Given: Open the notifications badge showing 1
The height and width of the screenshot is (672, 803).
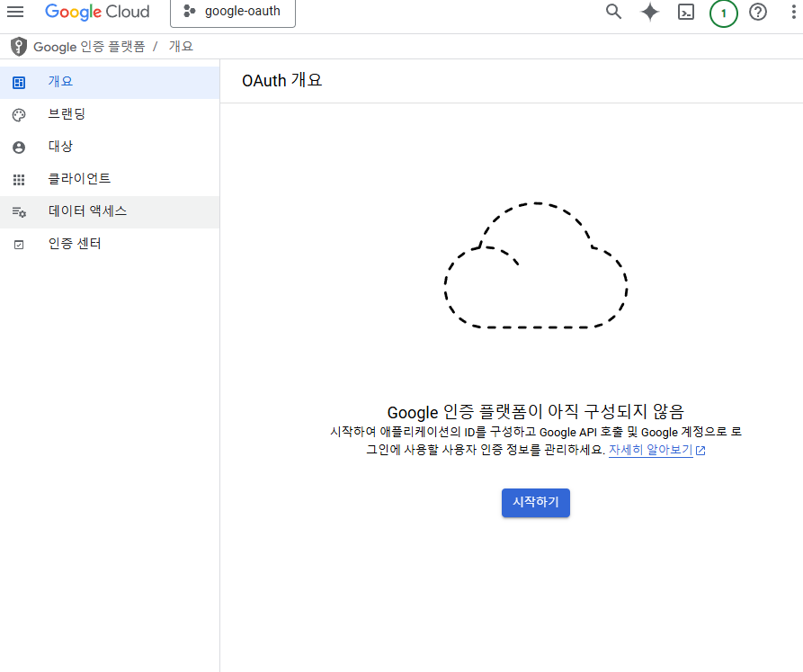Looking at the screenshot, I should click(723, 13).
